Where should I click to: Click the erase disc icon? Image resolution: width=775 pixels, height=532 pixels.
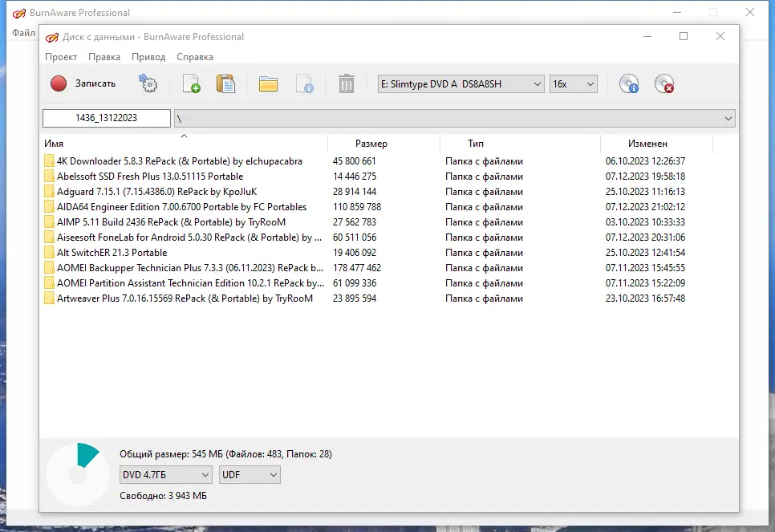pyautogui.click(x=664, y=83)
